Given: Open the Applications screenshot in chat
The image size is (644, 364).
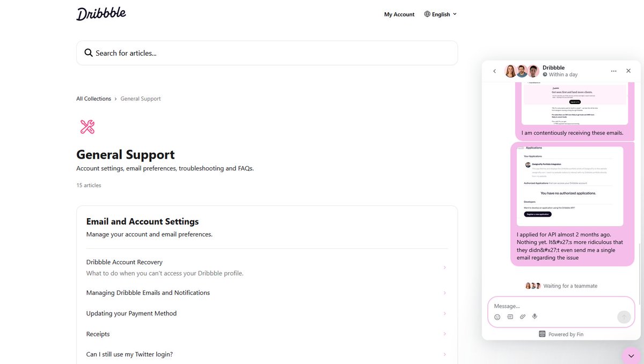Looking at the screenshot, I should pyautogui.click(x=570, y=185).
